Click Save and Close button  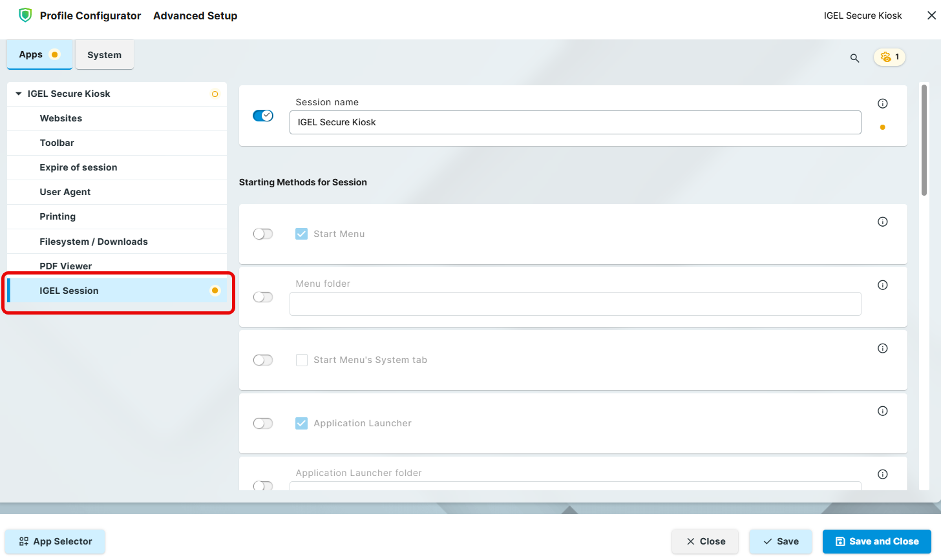tap(876, 541)
